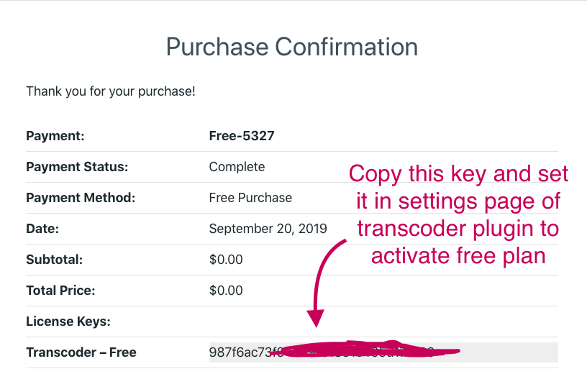
Task: Click the Free Purchase payment method value
Action: [250, 198]
